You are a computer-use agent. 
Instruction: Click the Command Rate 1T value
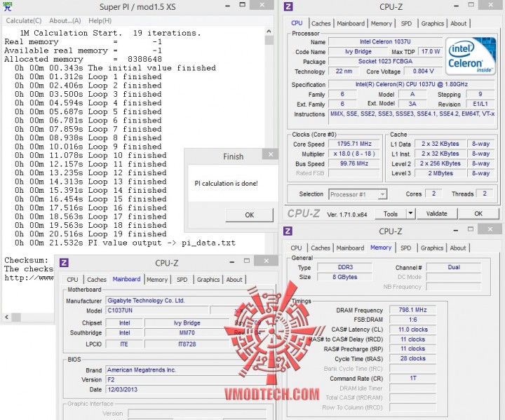(x=412, y=378)
